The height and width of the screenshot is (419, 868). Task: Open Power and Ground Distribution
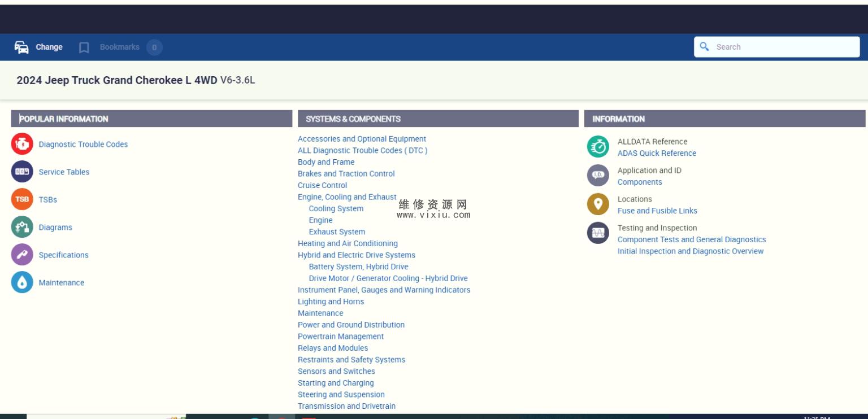(x=351, y=325)
